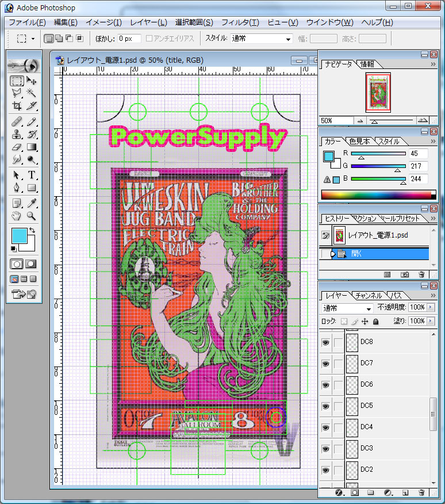Open the Color panel menu arrow
This screenshot has height=504, width=445.
pyautogui.click(x=433, y=142)
